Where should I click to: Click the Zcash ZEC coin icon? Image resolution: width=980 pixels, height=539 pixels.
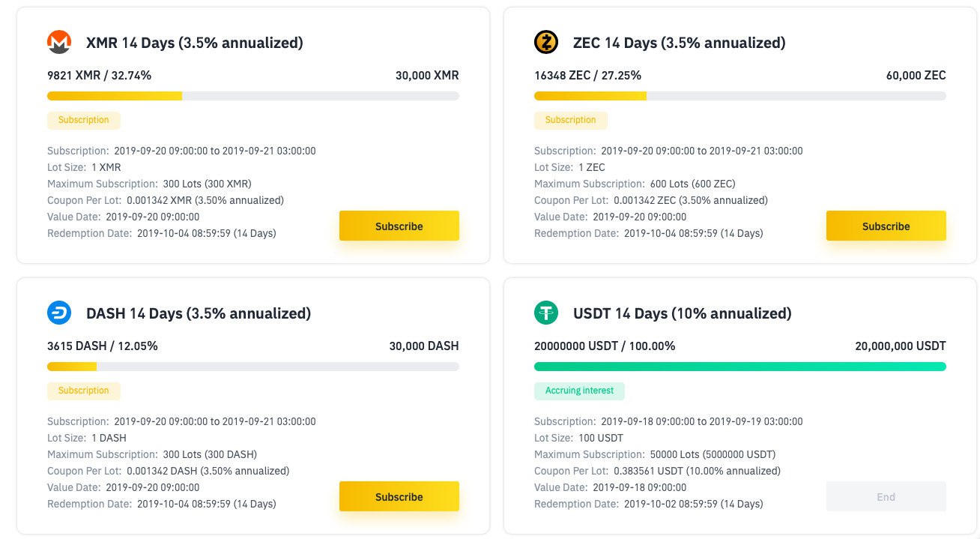coord(546,43)
